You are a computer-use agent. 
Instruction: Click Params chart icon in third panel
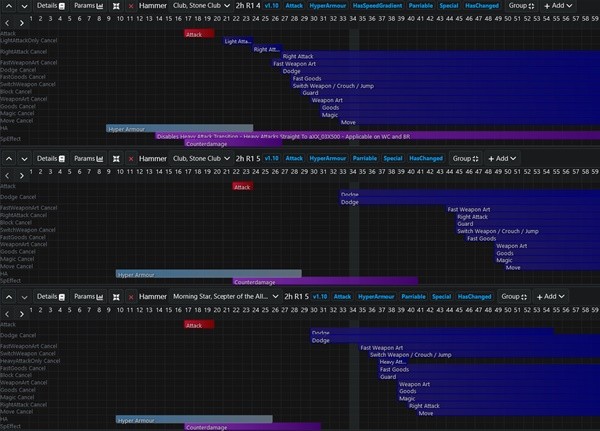coord(89,297)
